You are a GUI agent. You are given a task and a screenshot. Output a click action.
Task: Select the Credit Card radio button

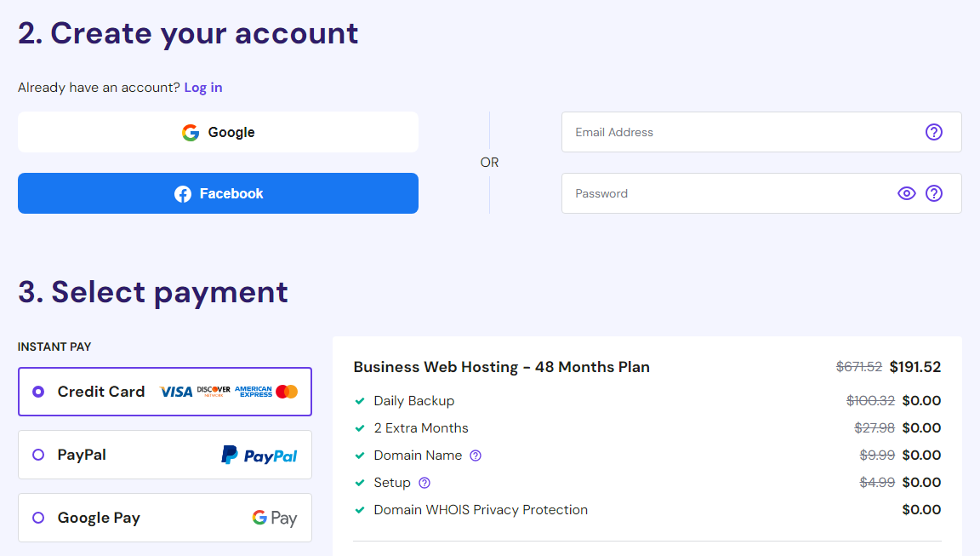[38, 392]
